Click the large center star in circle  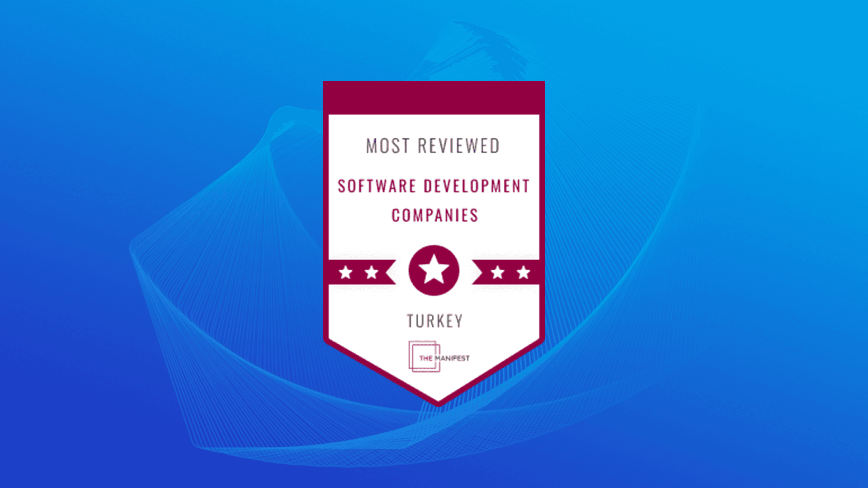coord(434,270)
